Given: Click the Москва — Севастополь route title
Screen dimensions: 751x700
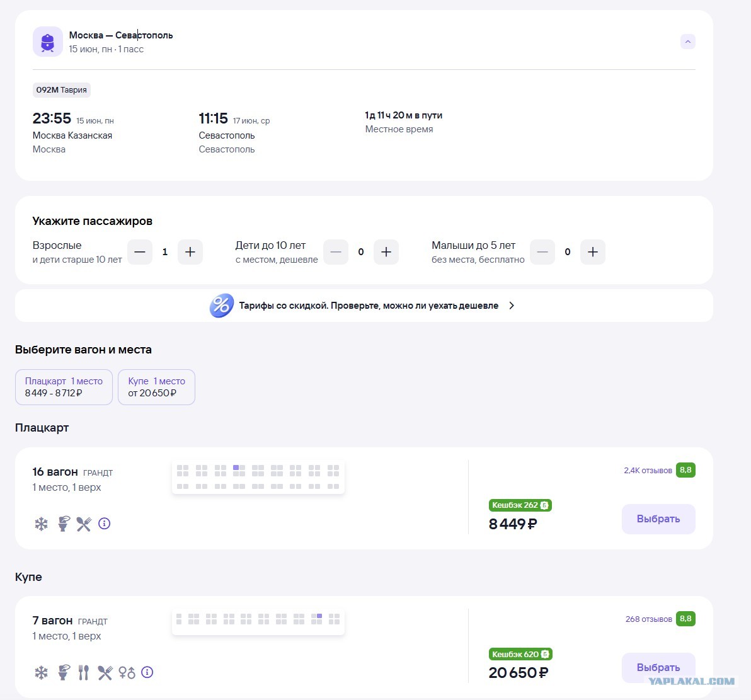Looking at the screenshot, I should (121, 35).
